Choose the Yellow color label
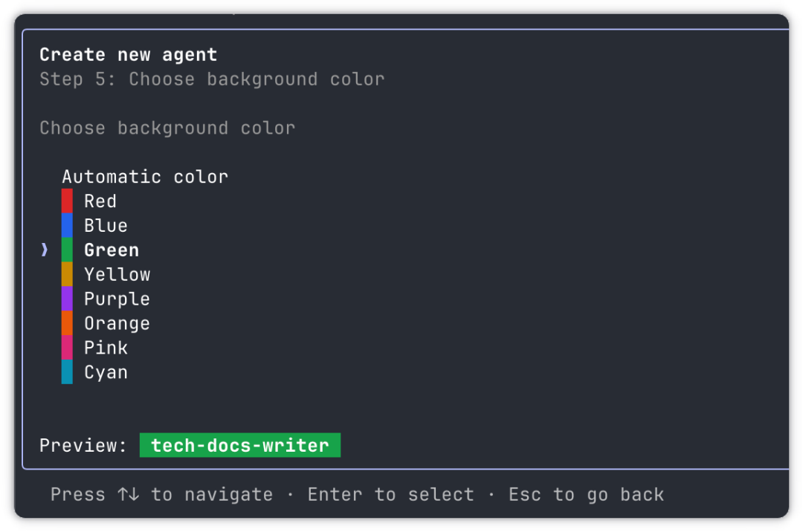This screenshot has width=803, height=532. [117, 275]
